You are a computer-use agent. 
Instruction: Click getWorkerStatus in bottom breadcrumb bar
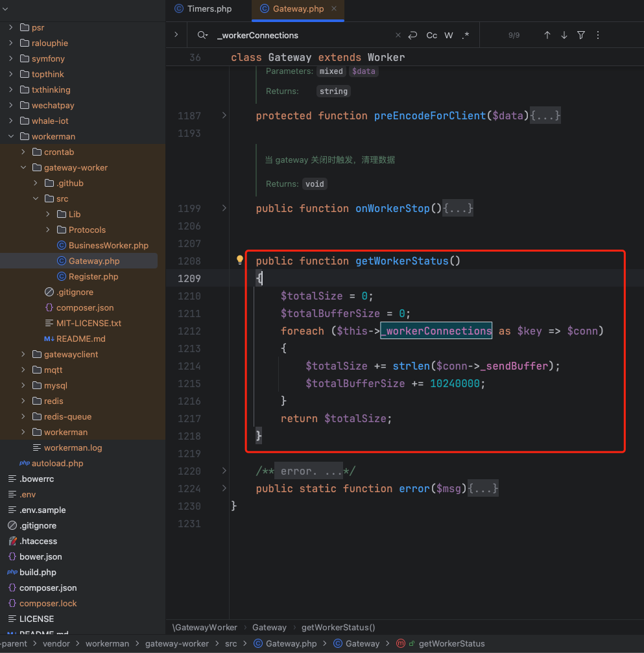point(451,643)
